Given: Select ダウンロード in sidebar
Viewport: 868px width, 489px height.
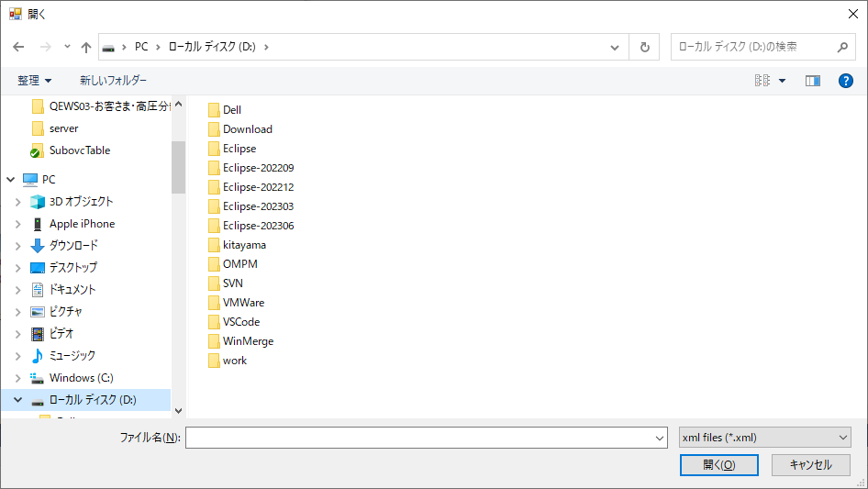Looking at the screenshot, I should [73, 245].
